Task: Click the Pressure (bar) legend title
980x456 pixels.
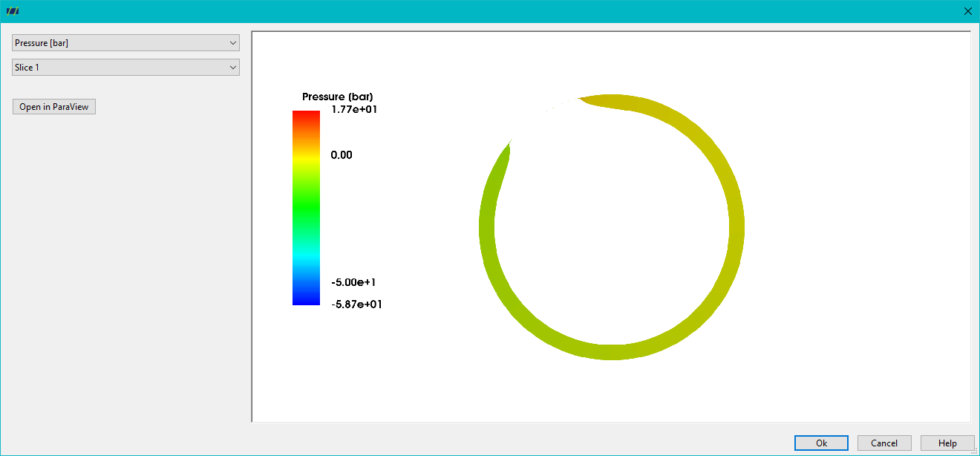Action: (338, 97)
